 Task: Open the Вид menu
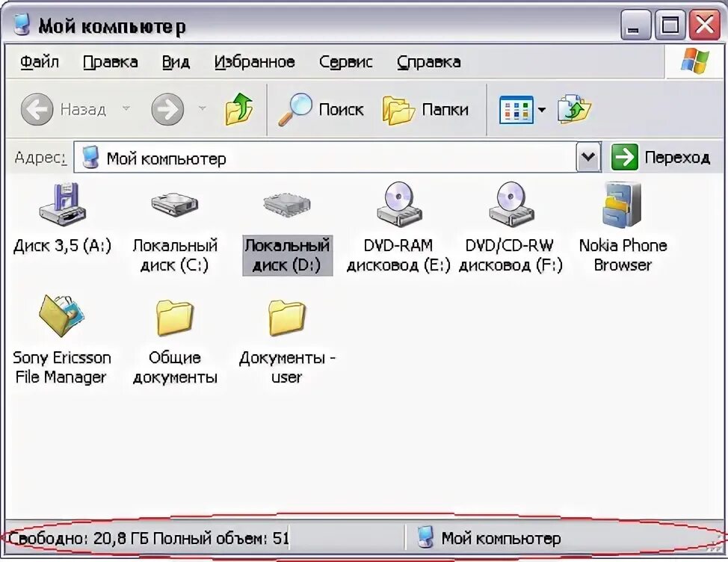pyautogui.click(x=176, y=62)
